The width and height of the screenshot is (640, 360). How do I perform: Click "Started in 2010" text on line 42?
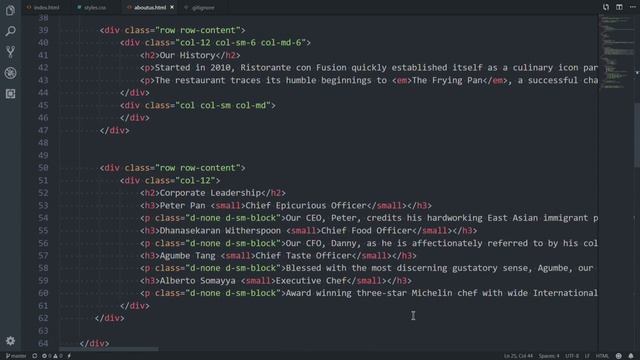click(193, 67)
